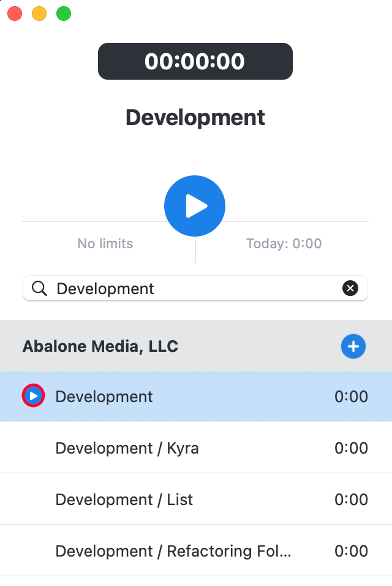Click the 00:00:00 timer display

click(x=195, y=61)
